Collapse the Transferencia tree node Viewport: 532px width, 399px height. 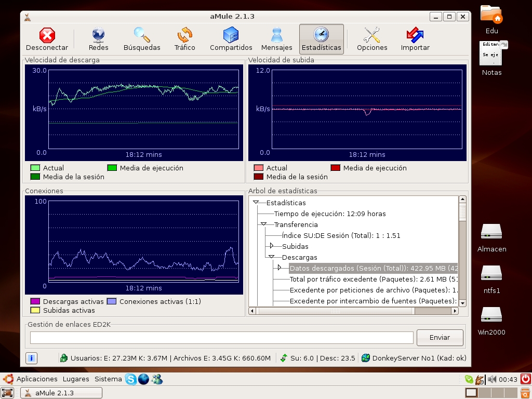[263, 224]
